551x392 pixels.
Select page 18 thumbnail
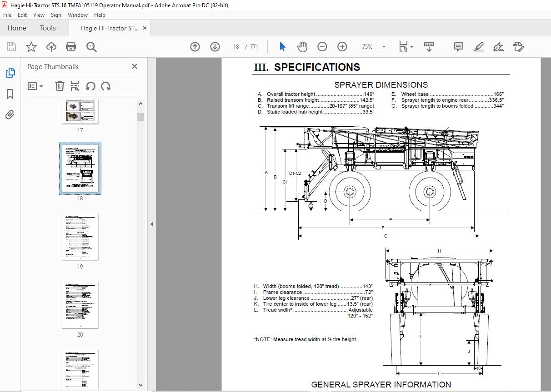click(80, 168)
